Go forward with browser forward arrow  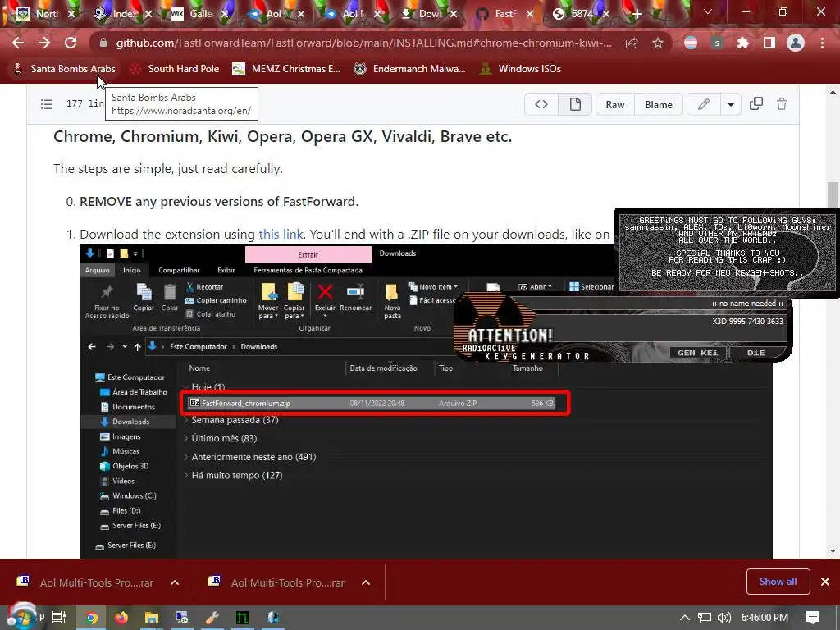click(x=44, y=43)
